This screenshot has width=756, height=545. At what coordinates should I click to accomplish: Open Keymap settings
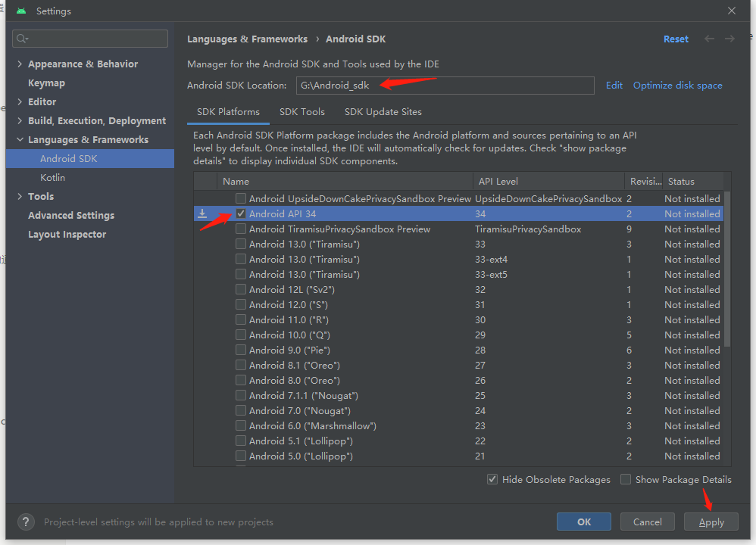coord(46,83)
